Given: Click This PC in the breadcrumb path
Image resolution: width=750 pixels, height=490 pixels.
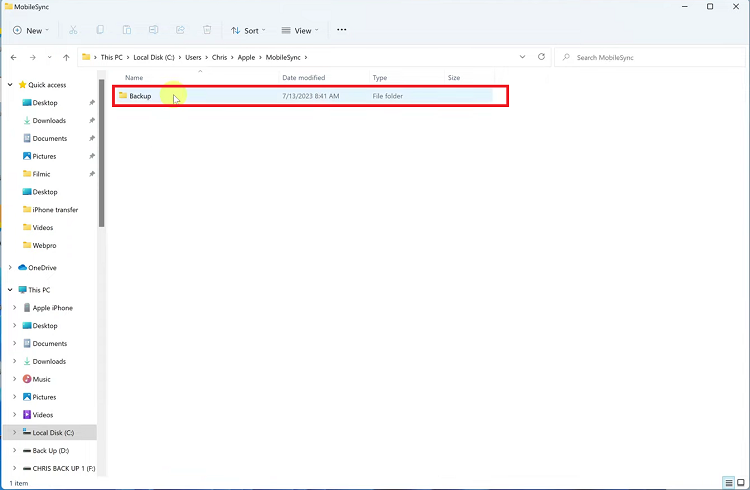Looking at the screenshot, I should 111,57.
